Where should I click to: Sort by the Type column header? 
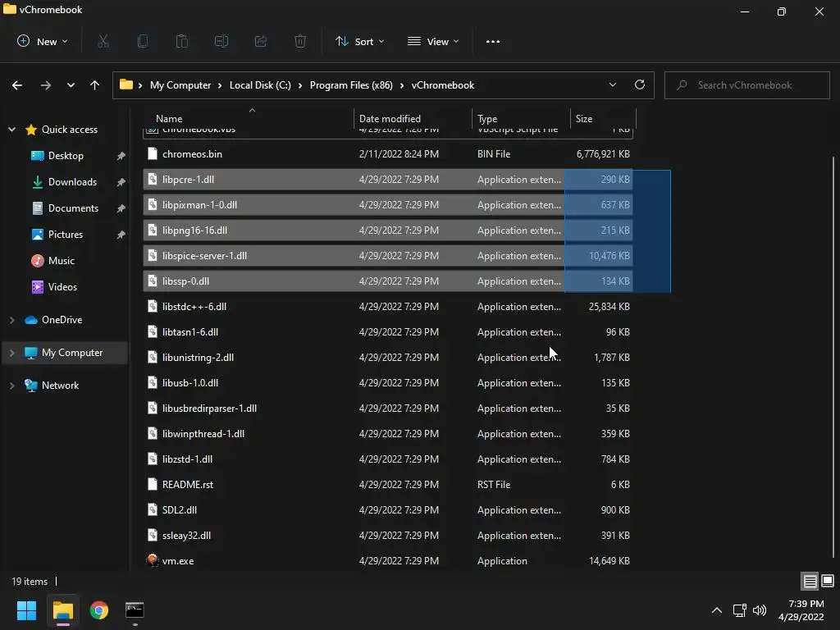521,118
